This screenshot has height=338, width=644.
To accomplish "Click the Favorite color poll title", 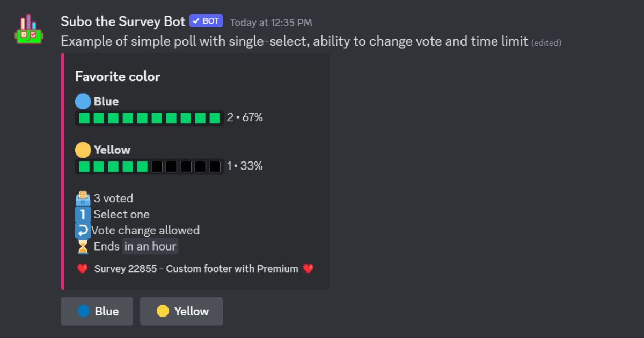I will coord(118,77).
